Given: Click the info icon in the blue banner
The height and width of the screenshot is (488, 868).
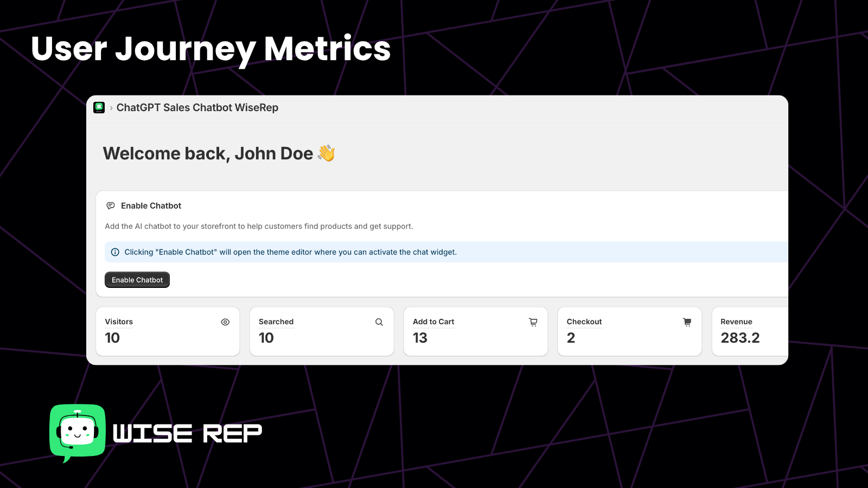Looking at the screenshot, I should point(115,252).
